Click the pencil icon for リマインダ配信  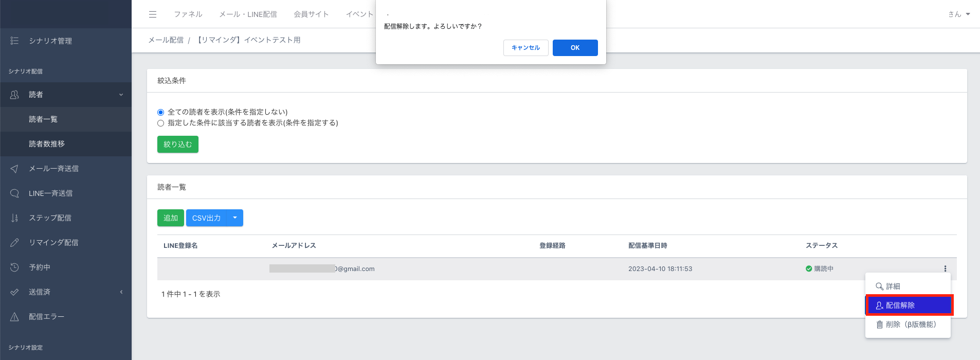point(14,243)
